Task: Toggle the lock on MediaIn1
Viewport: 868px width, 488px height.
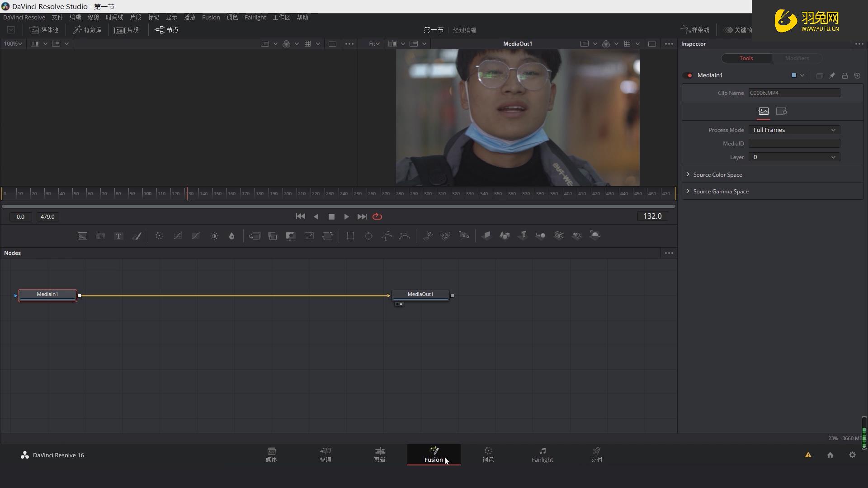Action: 844,75
